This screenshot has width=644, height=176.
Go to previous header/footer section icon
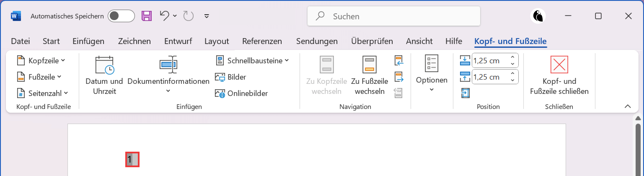tap(399, 61)
